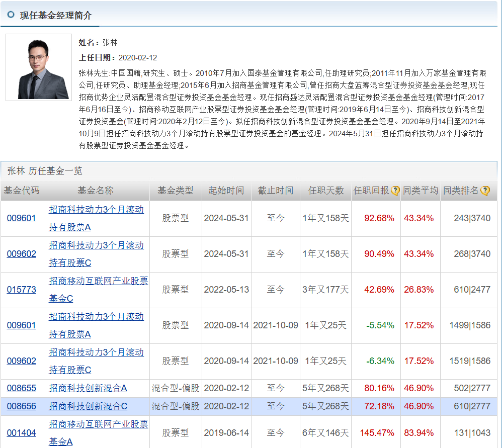Open the 招商科技创新混合C link

(x=88, y=406)
